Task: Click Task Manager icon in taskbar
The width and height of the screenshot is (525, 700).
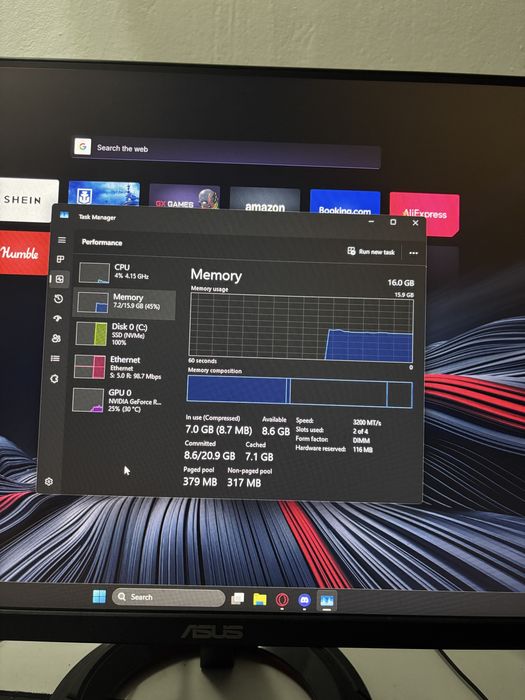Action: (x=327, y=600)
